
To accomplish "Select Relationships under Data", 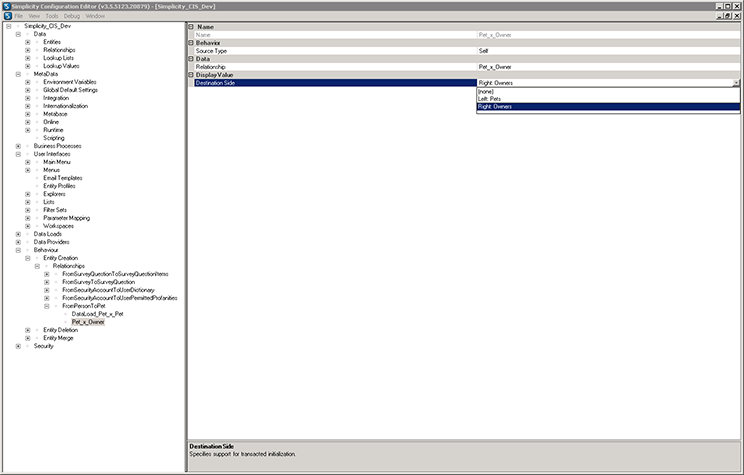I will [x=59, y=50].
